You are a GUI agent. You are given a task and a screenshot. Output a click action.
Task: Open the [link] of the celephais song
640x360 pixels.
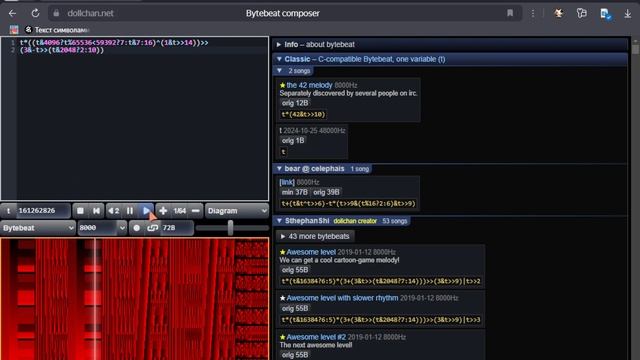click(287, 182)
